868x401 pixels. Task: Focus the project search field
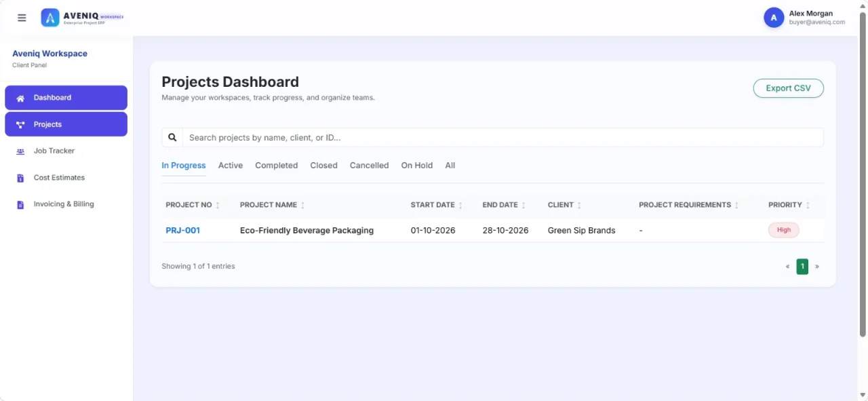[x=502, y=137]
